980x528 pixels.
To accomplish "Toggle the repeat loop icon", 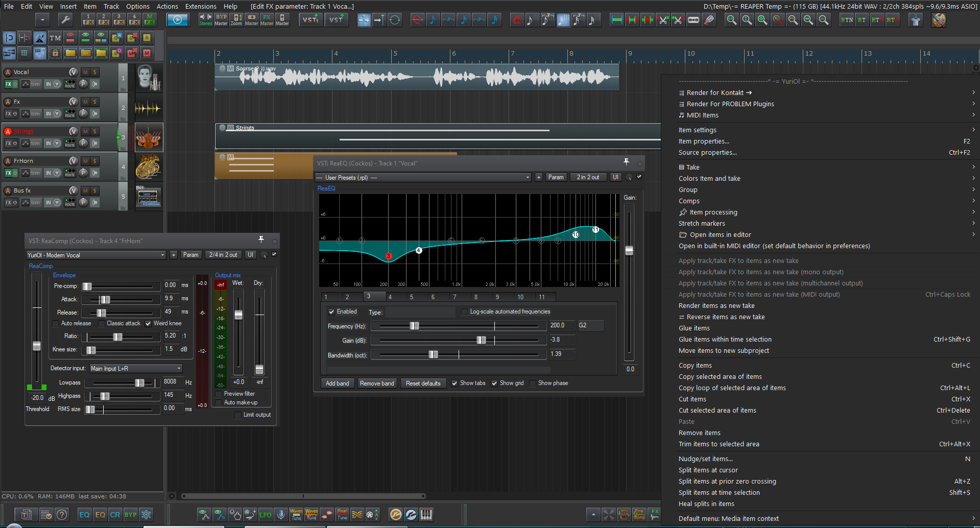I will tap(395, 20).
